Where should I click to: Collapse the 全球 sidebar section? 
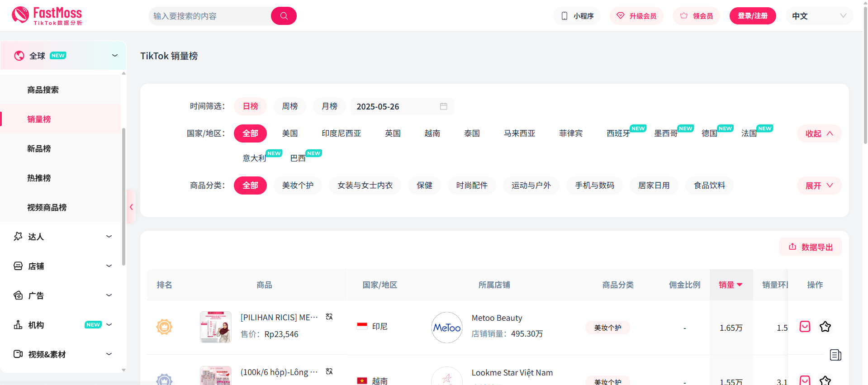[x=115, y=55]
